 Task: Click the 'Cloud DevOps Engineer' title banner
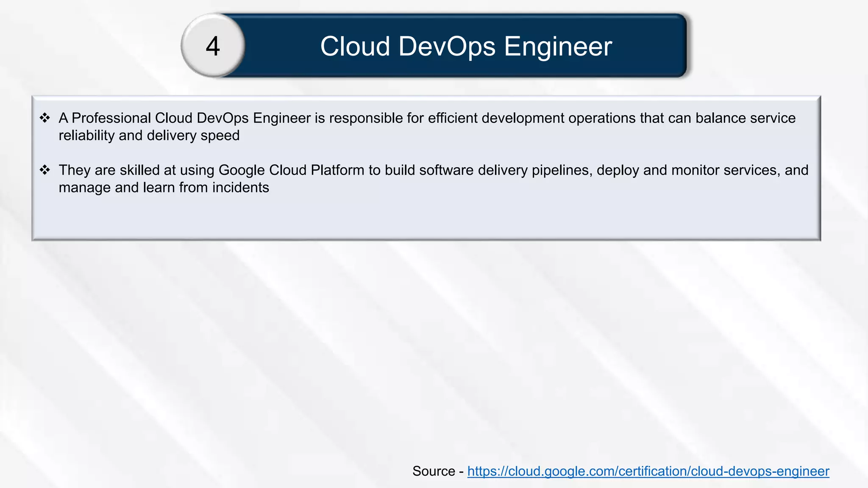pyautogui.click(x=465, y=46)
